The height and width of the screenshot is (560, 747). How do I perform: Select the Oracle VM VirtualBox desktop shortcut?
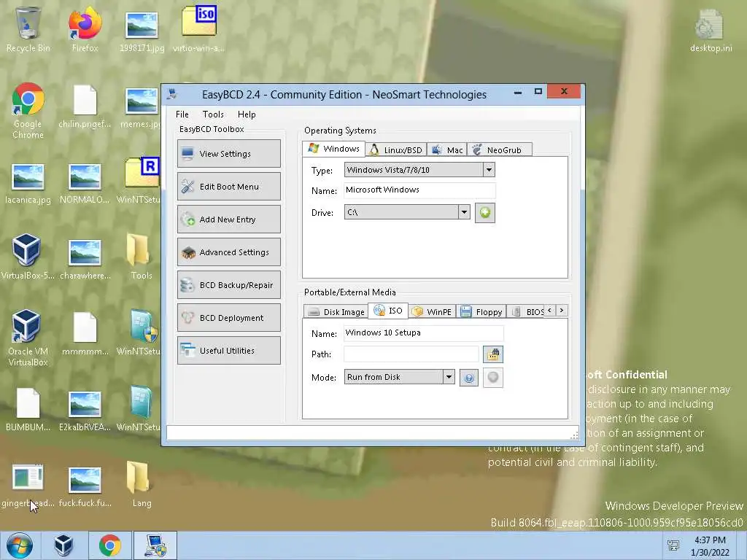tap(28, 338)
